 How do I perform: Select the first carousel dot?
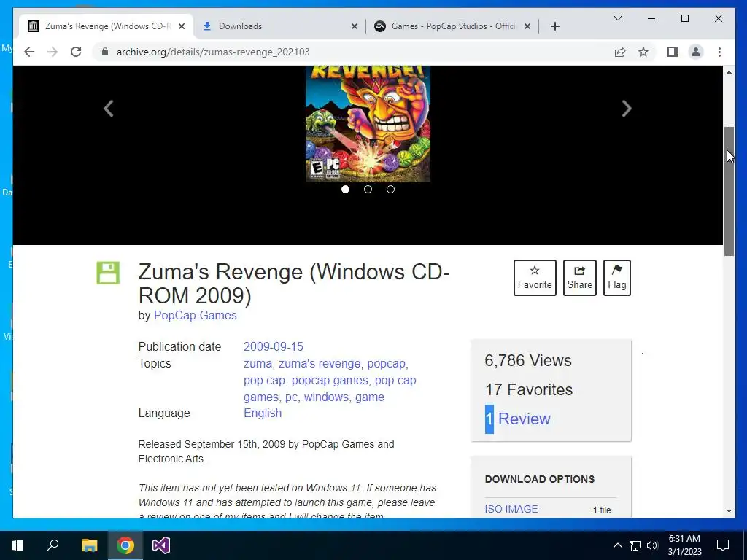point(345,189)
